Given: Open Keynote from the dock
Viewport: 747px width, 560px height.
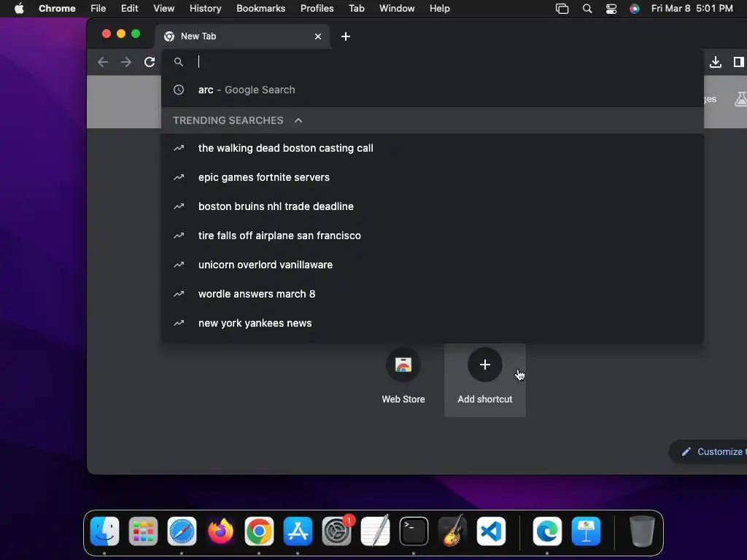Looking at the screenshot, I should pyautogui.click(x=586, y=531).
